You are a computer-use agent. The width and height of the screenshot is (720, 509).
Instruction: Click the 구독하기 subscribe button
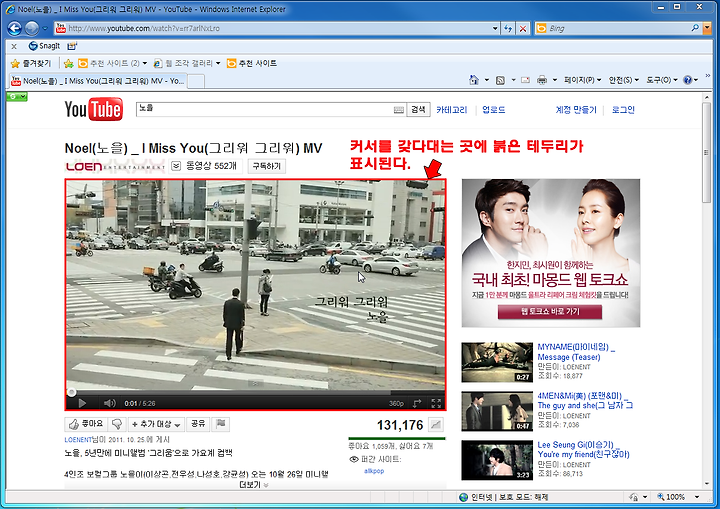point(267,166)
